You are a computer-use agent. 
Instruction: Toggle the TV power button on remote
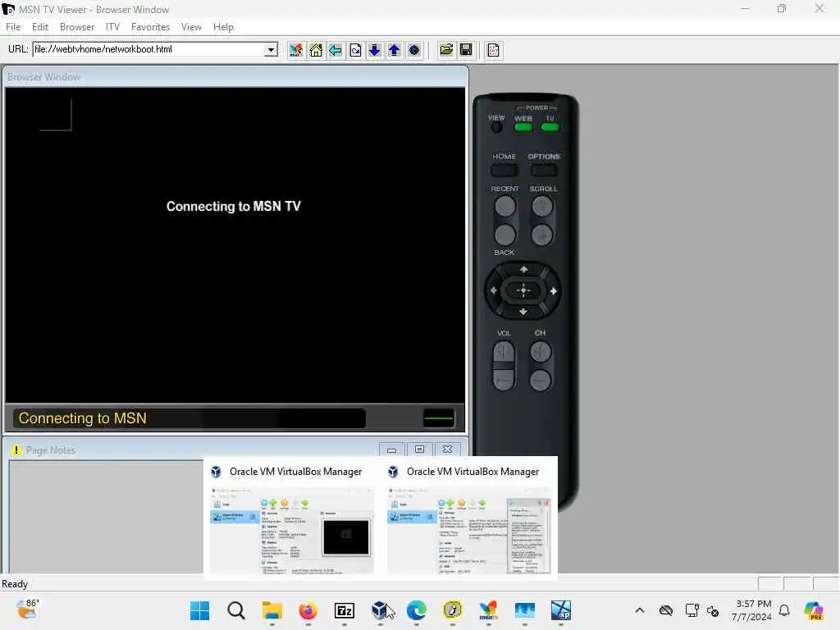pos(550,127)
